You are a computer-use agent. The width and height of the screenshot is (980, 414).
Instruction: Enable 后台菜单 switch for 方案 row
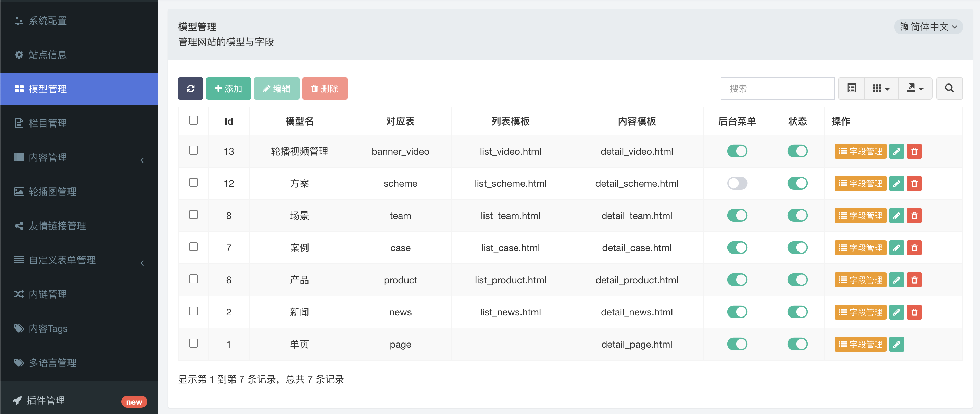(x=737, y=183)
